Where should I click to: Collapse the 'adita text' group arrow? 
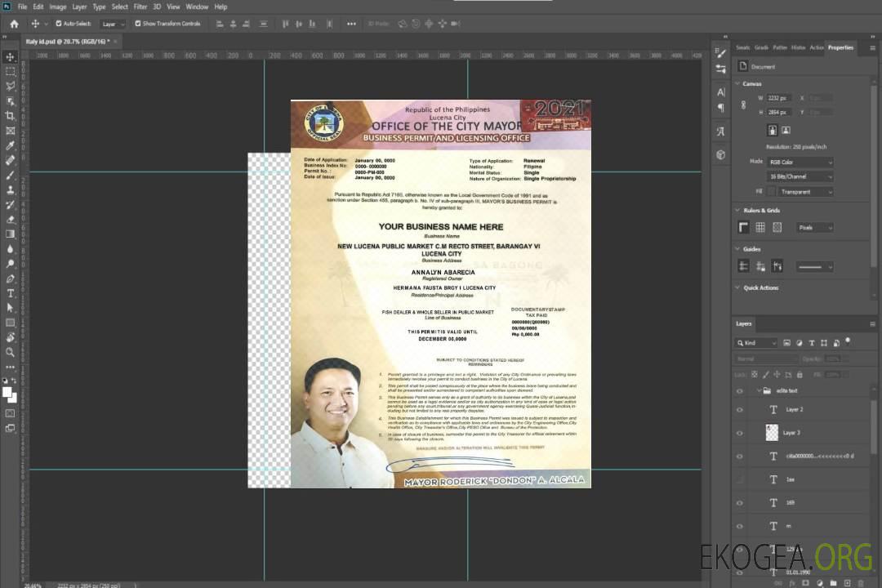click(x=759, y=390)
